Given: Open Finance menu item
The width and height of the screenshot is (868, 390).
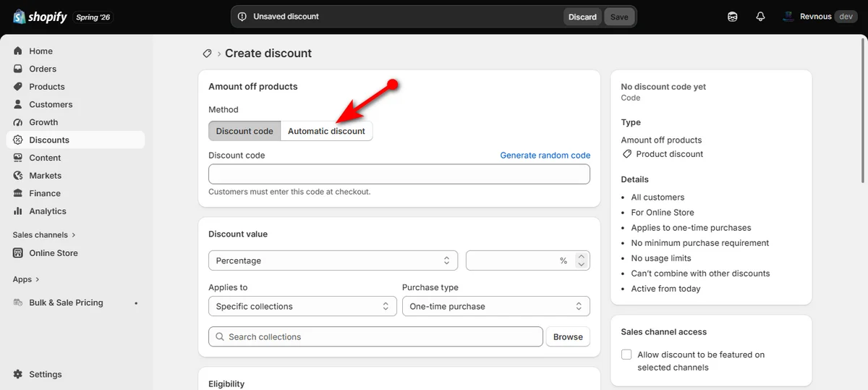Looking at the screenshot, I should point(76,193).
